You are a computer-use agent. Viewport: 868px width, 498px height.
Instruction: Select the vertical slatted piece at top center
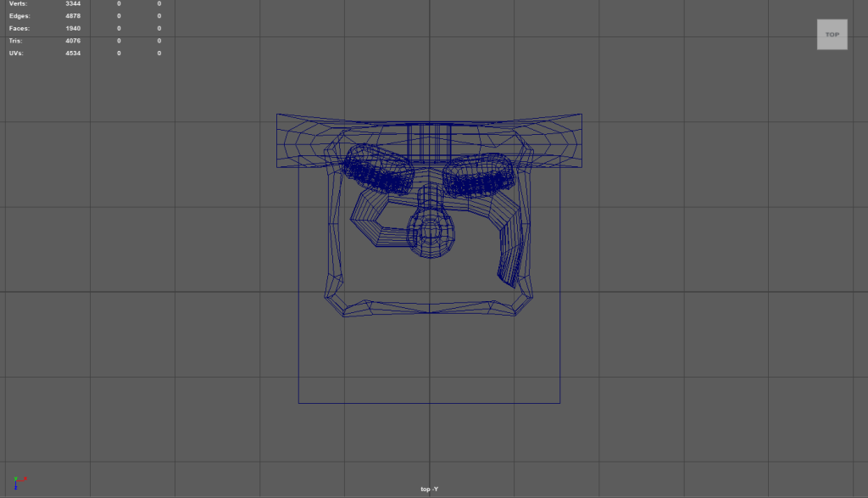click(426, 142)
